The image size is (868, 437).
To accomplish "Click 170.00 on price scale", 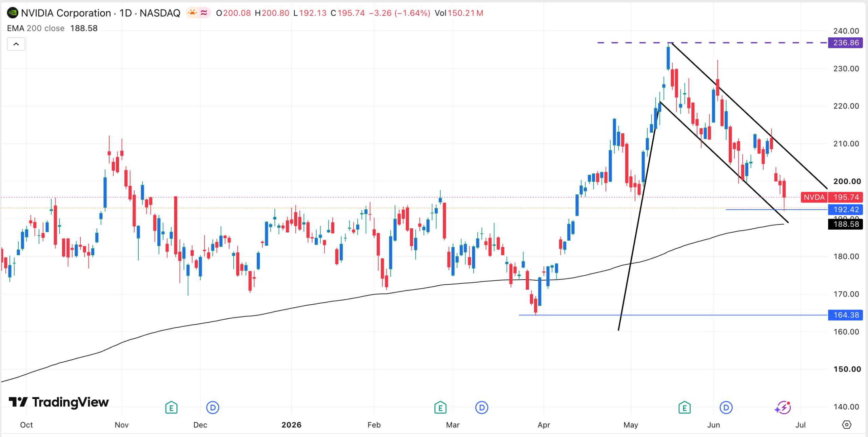I will tap(846, 294).
